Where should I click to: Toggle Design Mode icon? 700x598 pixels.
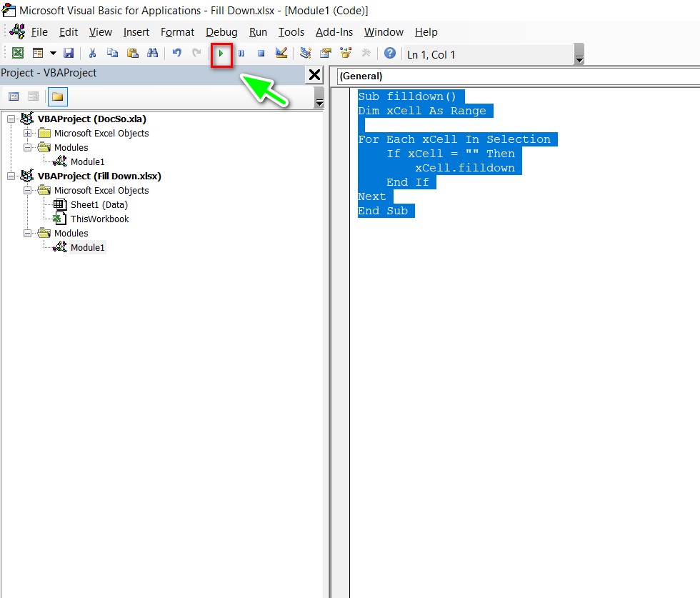281,54
